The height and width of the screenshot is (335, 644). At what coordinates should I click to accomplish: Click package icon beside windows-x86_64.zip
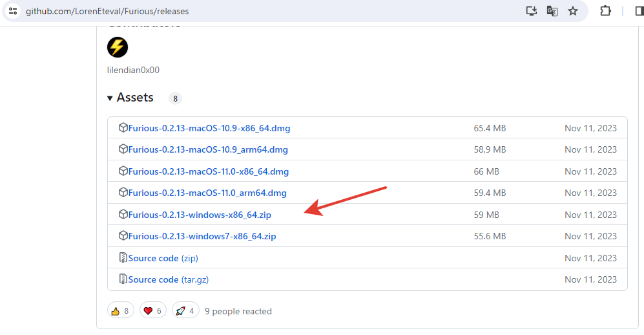click(123, 214)
